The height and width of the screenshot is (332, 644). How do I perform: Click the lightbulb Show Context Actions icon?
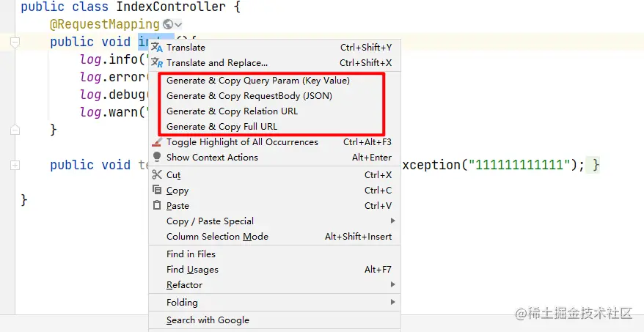[156, 158]
